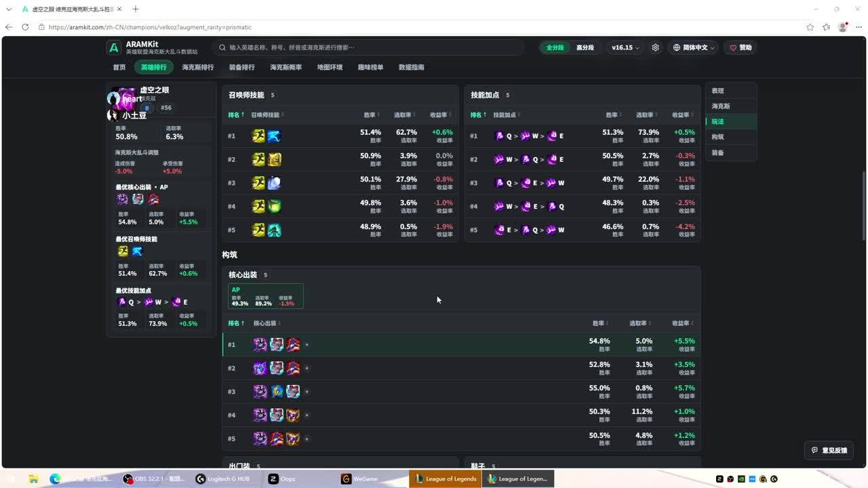The height and width of the screenshot is (488, 868).
Task: Open the 地图环境 nav tab
Action: pos(330,67)
